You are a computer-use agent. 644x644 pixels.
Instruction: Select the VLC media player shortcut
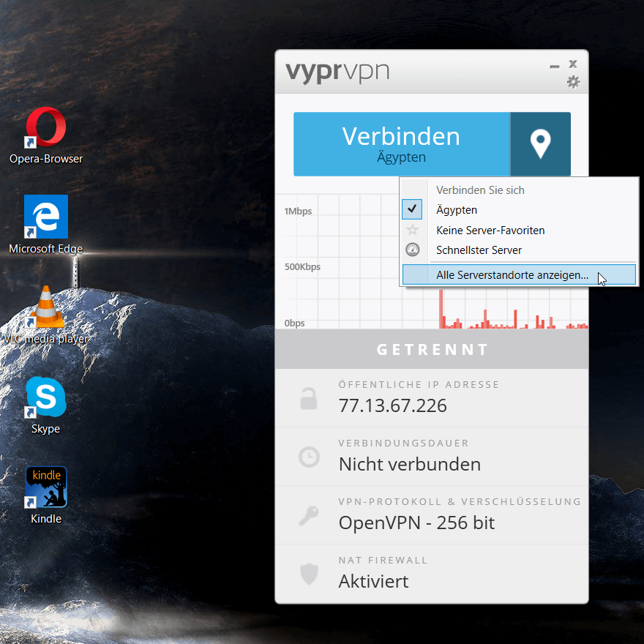[46, 315]
